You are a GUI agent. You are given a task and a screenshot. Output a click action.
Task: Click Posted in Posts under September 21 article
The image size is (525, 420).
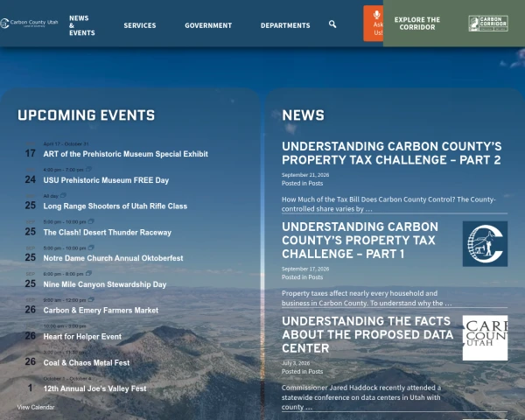303,184
